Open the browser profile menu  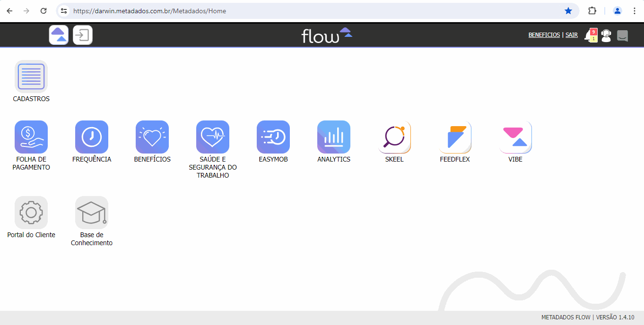pyautogui.click(x=617, y=11)
